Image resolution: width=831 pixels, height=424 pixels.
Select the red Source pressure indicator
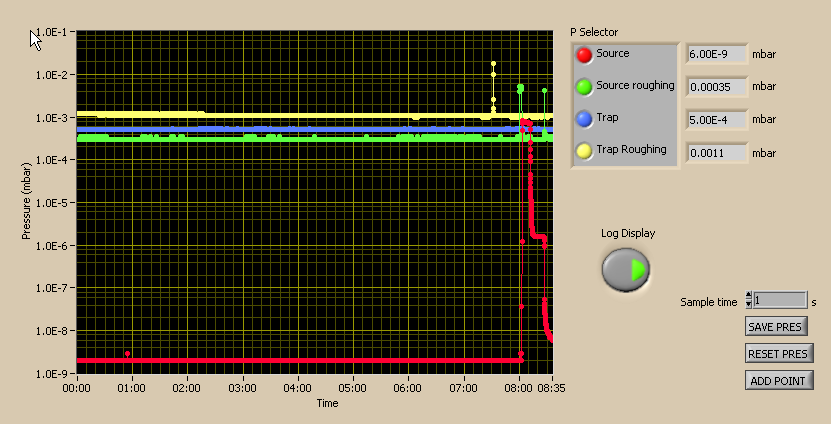(x=584, y=55)
